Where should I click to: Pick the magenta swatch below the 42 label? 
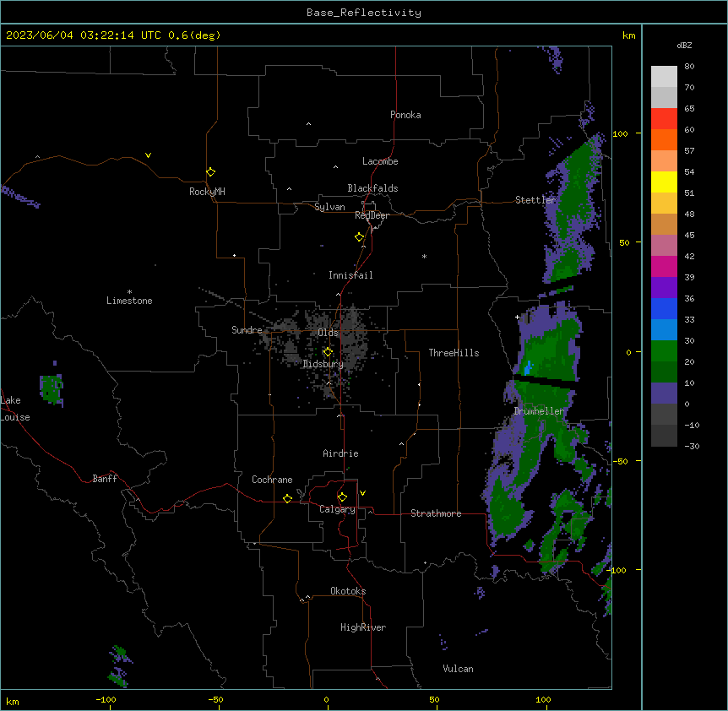coord(664,266)
